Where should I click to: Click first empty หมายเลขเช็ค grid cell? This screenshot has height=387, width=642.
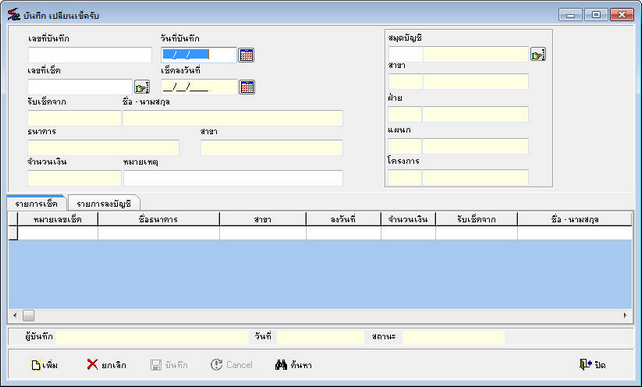tap(58, 233)
